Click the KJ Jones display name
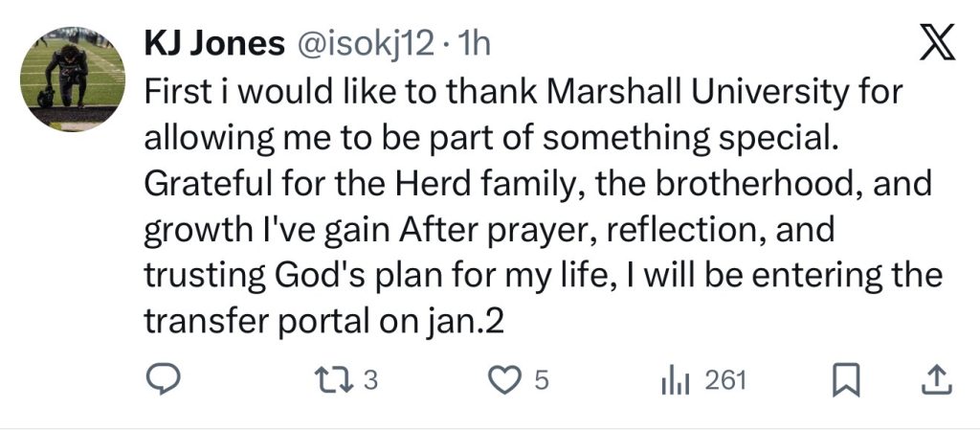This screenshot has width=980, height=430. (213, 43)
